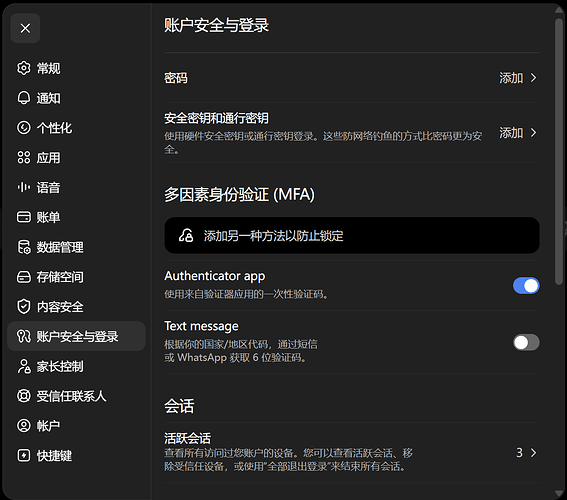567x500 pixels.
Task: Select 账户安全与登录 in the sidebar
Action: click(76, 336)
